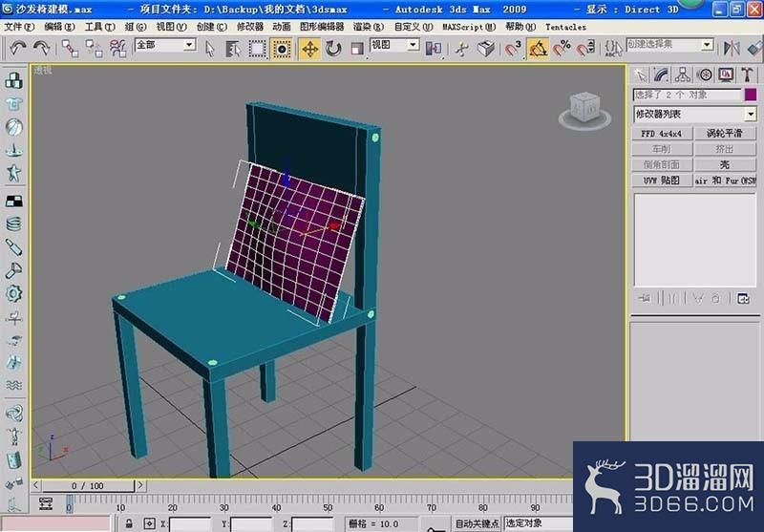
Task: Create a reactor Plane (checkered icon)
Action: point(13,201)
